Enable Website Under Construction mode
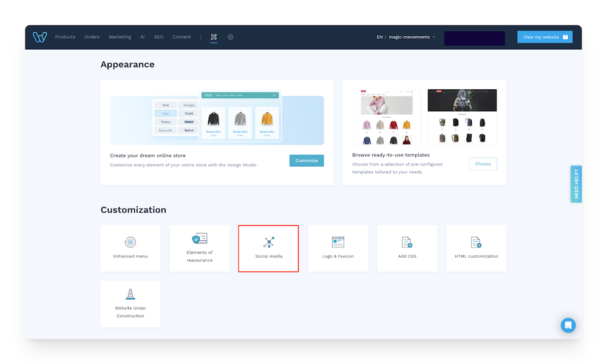Screen dimensions: 607x364 (x=130, y=303)
